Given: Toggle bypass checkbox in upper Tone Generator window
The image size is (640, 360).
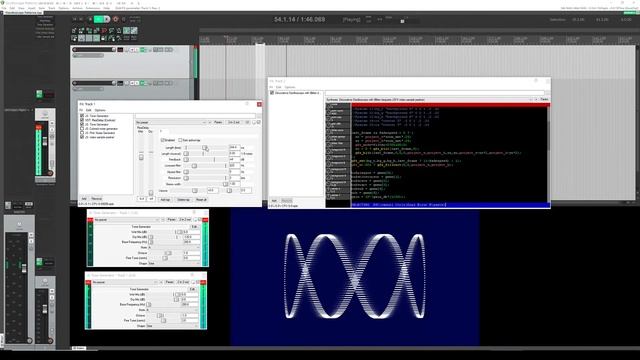Looking at the screenshot, I should click(x=200, y=220).
